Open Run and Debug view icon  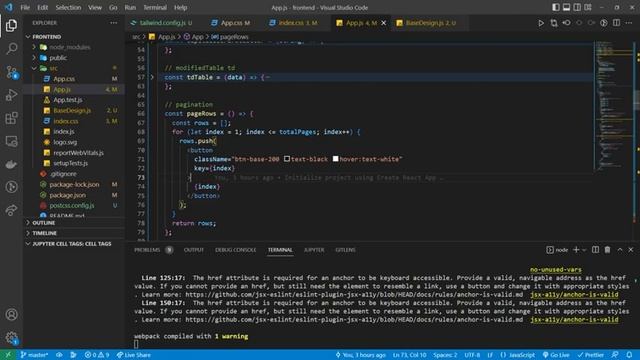pyautogui.click(x=11, y=95)
